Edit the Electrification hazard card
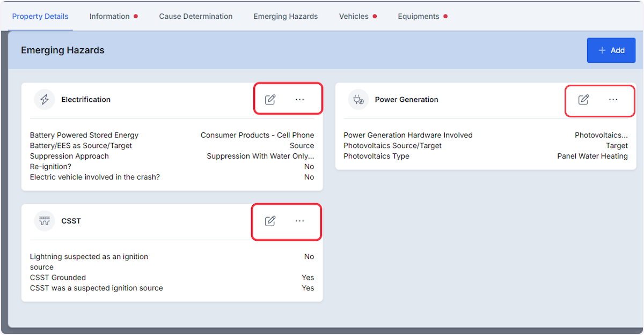Viewport: 644px width, 335px height. [270, 100]
